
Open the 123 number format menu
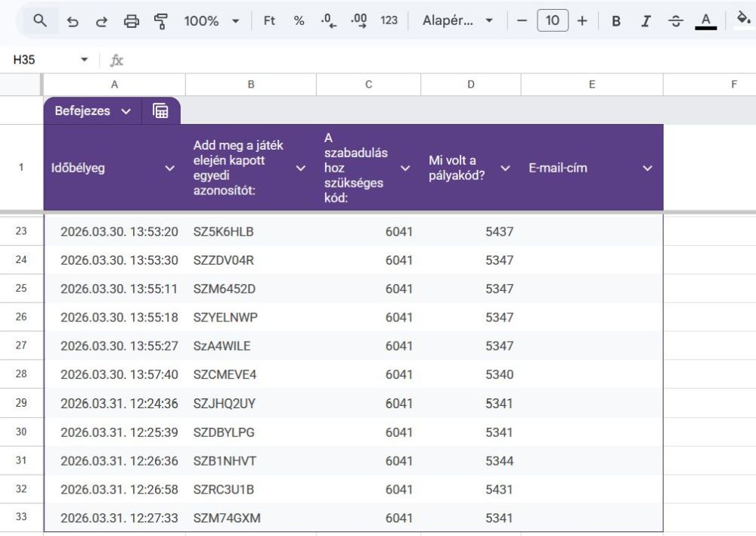(x=389, y=21)
